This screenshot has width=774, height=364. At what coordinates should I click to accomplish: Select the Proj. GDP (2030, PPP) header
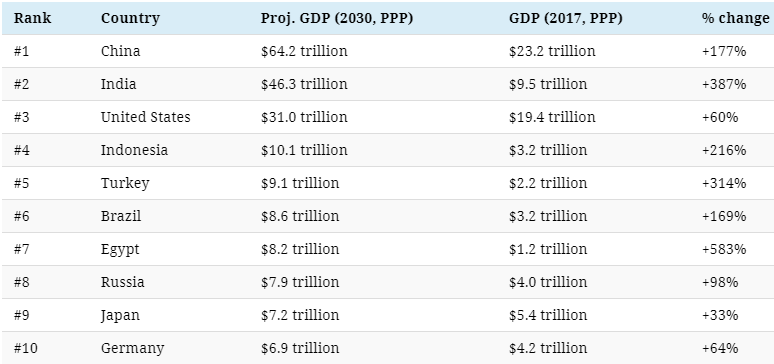click(337, 19)
